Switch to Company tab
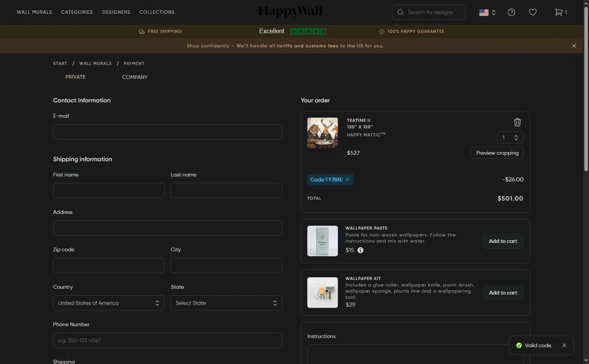Screen dimensions: 589x364 [135, 77]
